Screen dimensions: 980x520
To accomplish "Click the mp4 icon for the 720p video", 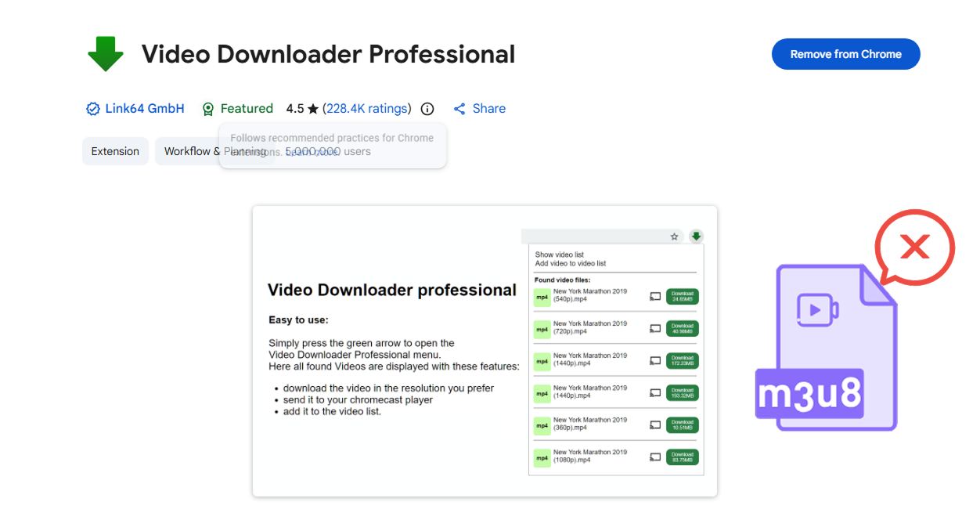I will point(542,329).
